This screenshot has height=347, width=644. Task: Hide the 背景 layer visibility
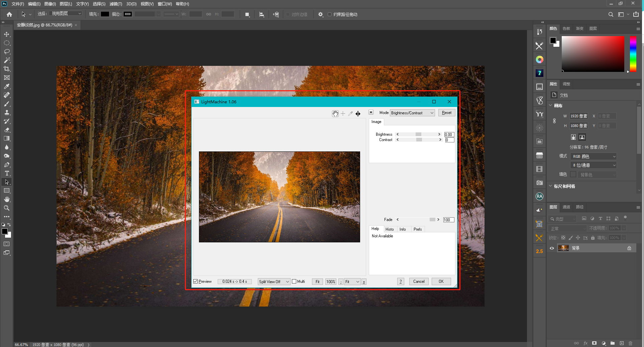(x=552, y=248)
